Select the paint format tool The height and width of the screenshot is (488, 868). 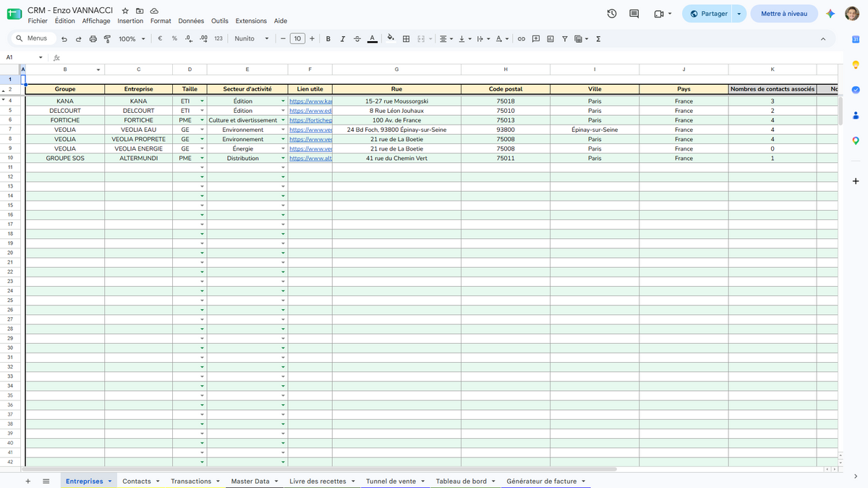[107, 39]
